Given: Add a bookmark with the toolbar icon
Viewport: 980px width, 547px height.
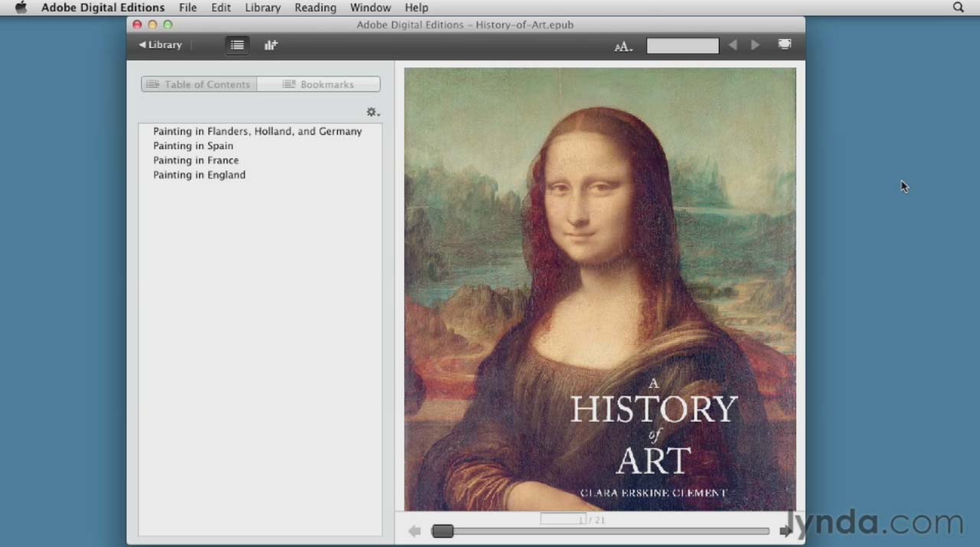Looking at the screenshot, I should [271, 45].
